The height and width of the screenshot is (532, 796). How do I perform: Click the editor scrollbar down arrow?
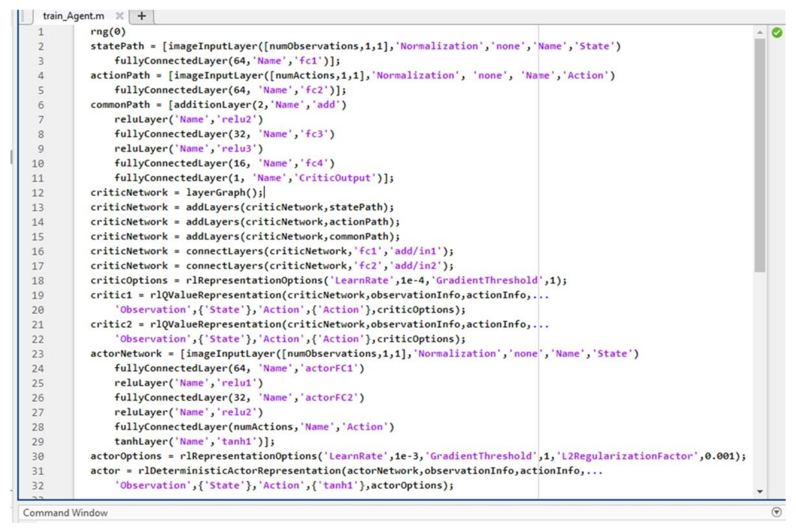(760, 491)
